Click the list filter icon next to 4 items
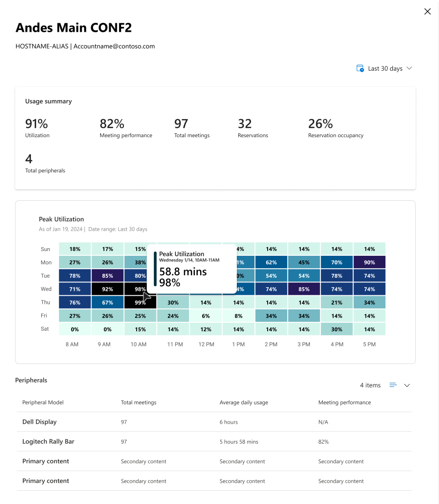This screenshot has width=439, height=504. pyautogui.click(x=393, y=385)
